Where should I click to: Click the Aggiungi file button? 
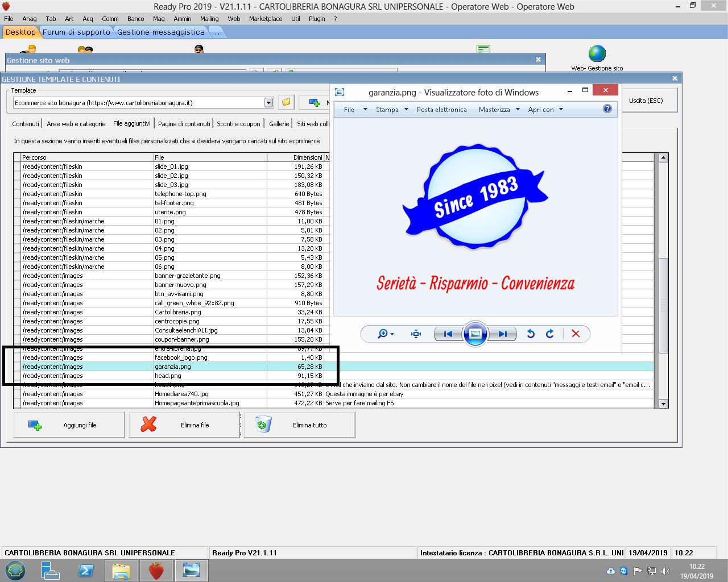[x=69, y=425]
